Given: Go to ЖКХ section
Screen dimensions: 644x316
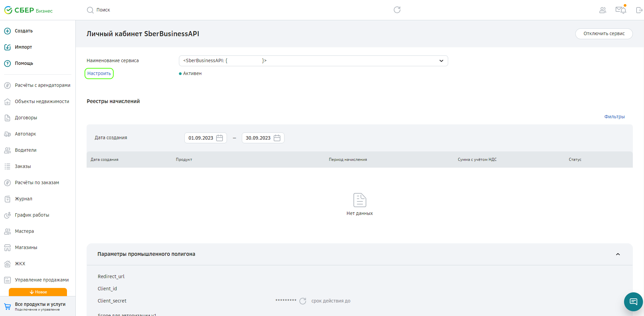Looking at the screenshot, I should [x=20, y=264].
